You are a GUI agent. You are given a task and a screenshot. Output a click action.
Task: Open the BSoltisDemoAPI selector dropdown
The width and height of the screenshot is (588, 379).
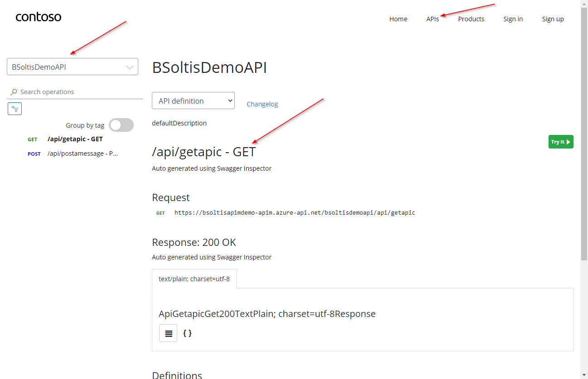click(x=72, y=66)
